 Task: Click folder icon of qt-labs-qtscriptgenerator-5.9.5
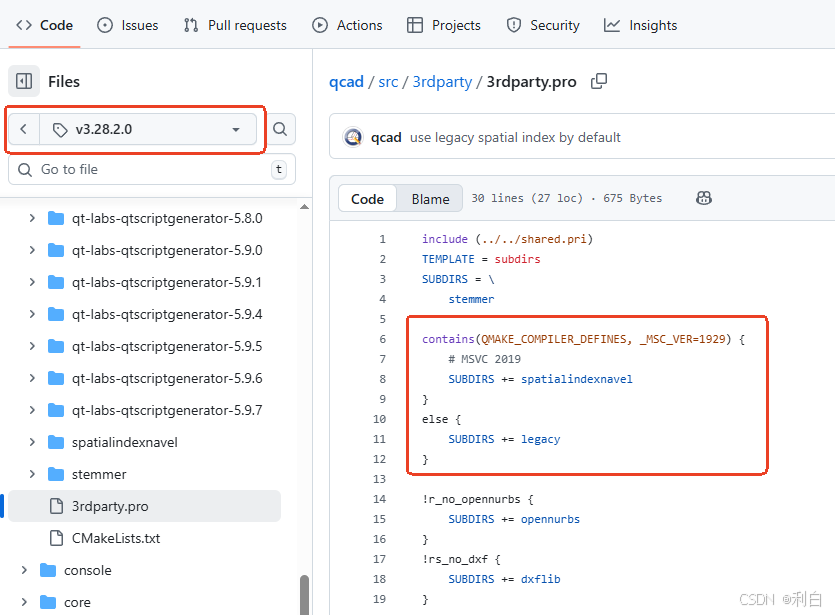[x=56, y=346]
